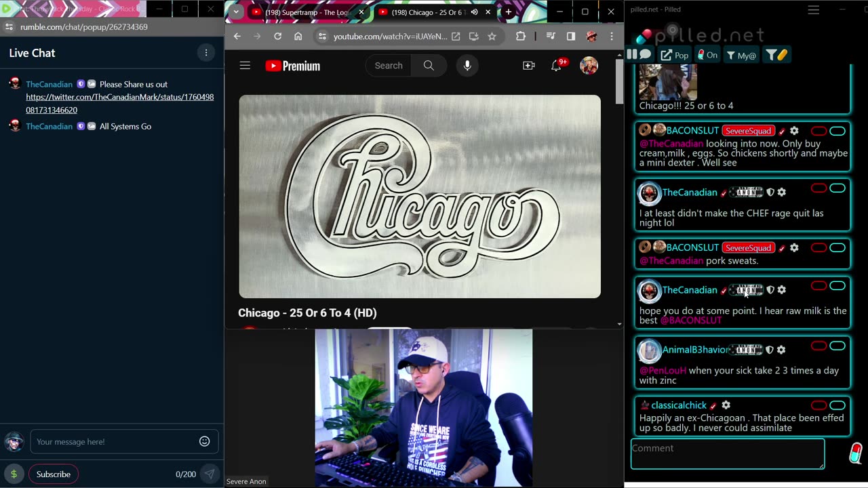Toggle red pill on AnimalB3havior message

point(819,346)
